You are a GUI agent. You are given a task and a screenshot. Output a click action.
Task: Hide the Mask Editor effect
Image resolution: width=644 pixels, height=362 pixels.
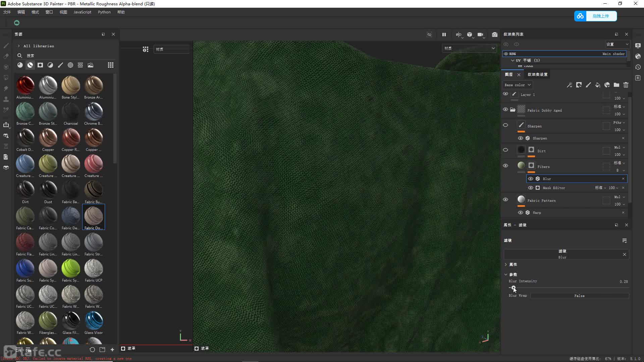(531, 188)
